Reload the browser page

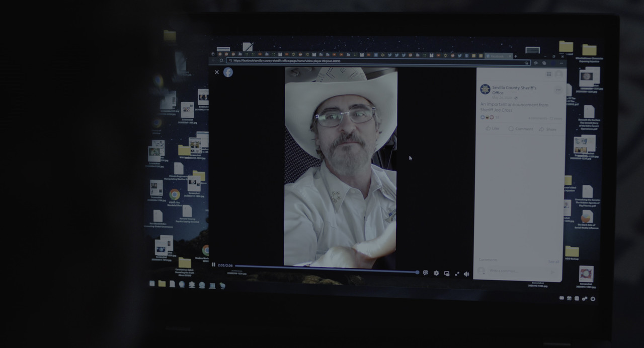coord(221,60)
